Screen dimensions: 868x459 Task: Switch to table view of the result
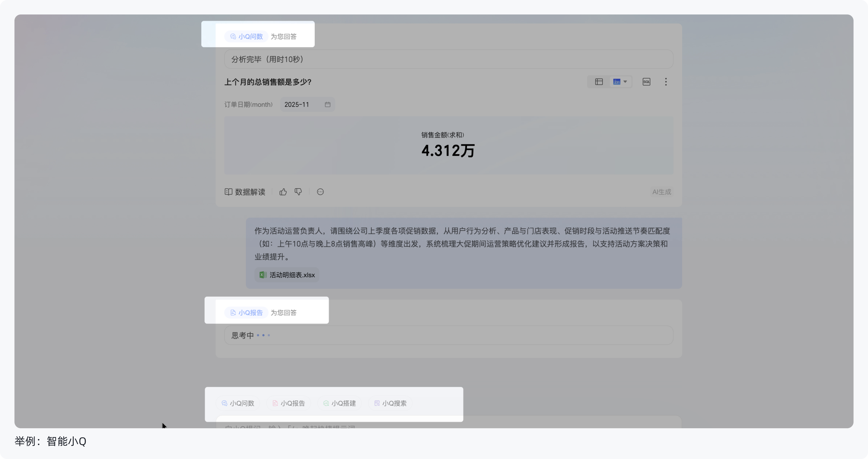[x=599, y=82]
